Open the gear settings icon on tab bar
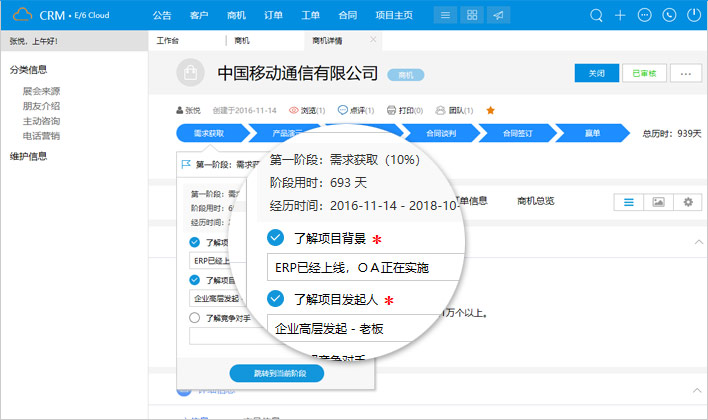 (x=687, y=201)
